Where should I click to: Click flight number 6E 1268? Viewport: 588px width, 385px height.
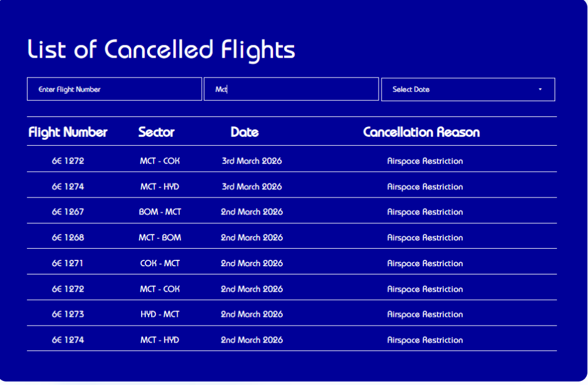[68, 238]
